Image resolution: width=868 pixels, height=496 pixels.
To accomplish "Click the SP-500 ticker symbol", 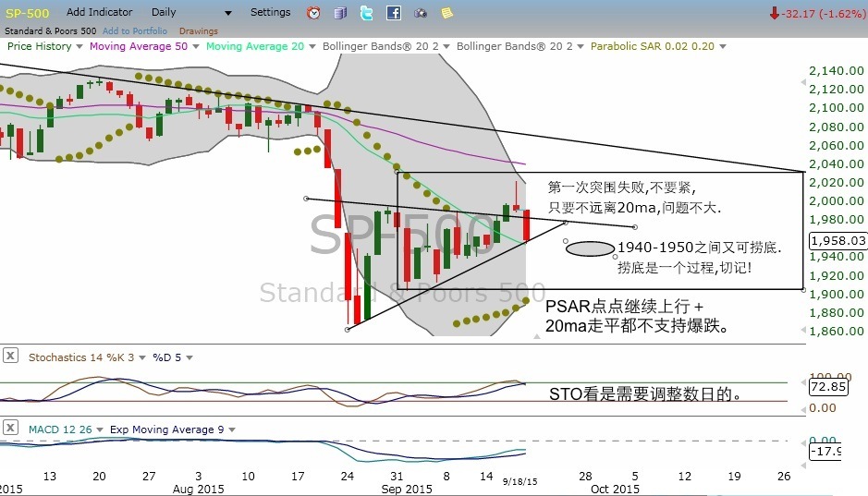I will point(27,13).
